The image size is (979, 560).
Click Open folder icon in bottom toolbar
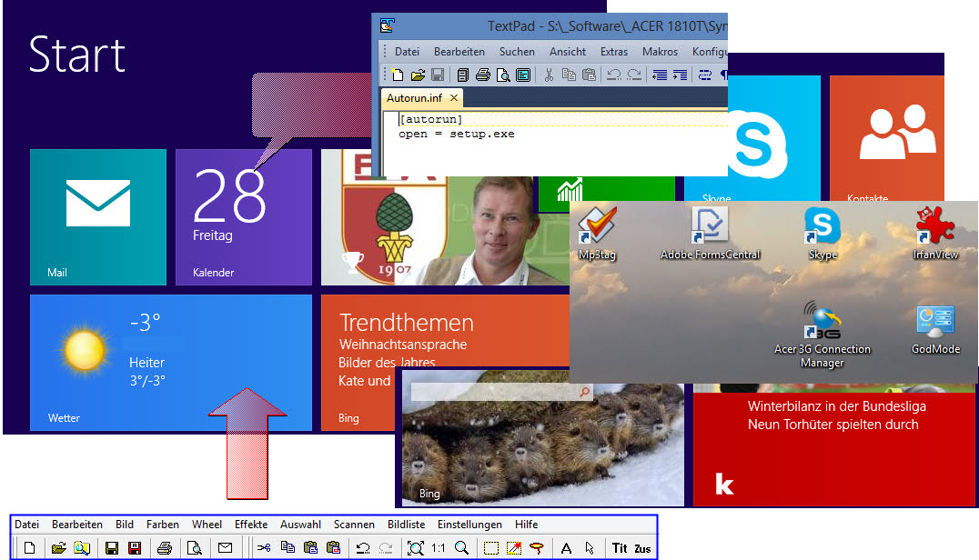[59, 548]
